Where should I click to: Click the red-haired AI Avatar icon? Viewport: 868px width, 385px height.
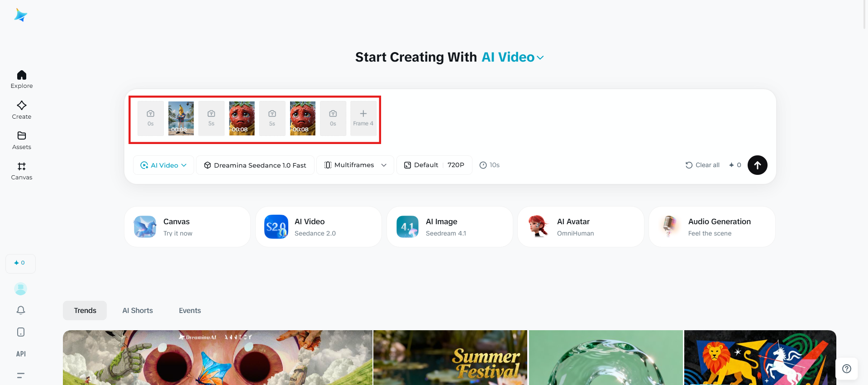pos(539,226)
